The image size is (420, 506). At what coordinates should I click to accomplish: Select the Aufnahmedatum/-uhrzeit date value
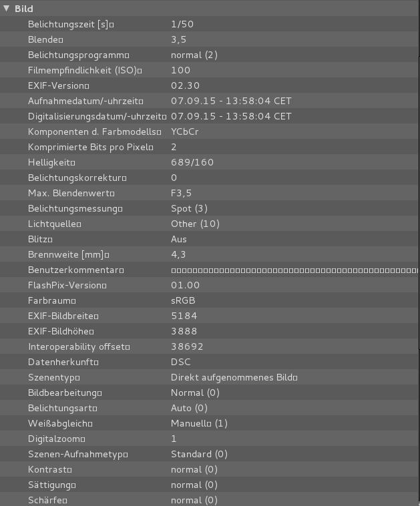[x=231, y=101]
